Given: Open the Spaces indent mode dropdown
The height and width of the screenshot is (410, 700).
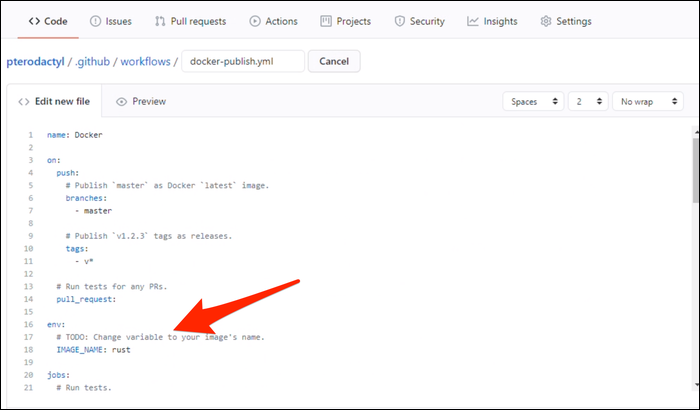Looking at the screenshot, I should click(533, 101).
